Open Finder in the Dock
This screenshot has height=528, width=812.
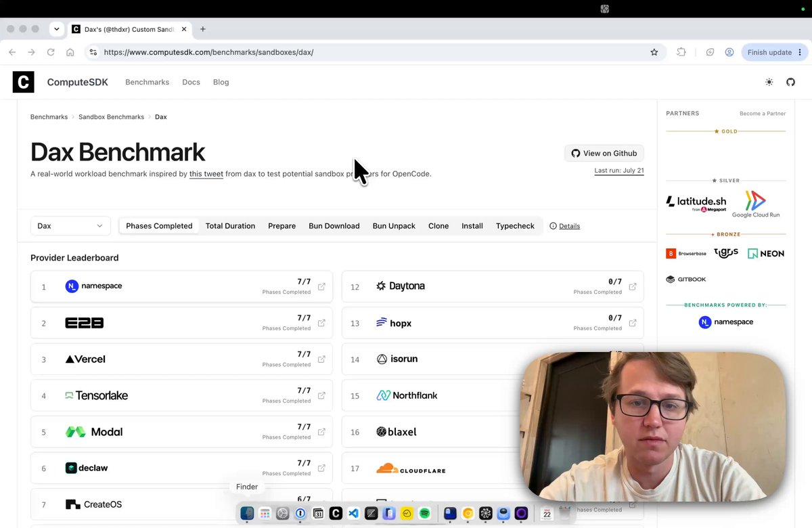247,514
